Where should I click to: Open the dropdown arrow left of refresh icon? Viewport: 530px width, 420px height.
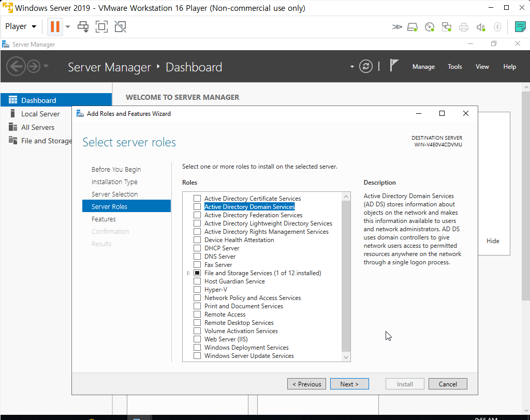click(x=352, y=67)
